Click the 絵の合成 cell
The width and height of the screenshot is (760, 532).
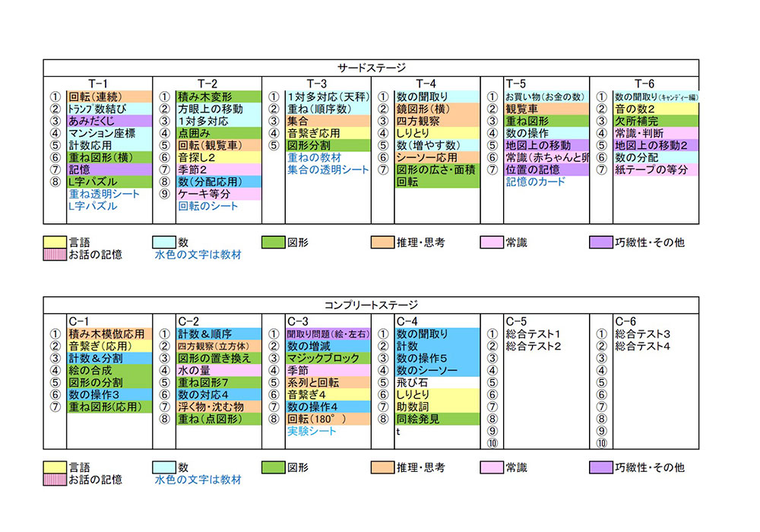tap(109, 370)
